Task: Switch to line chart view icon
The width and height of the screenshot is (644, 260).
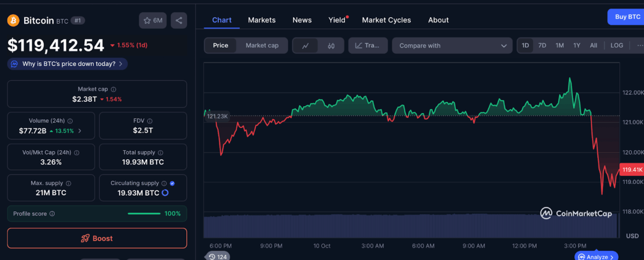Action: [x=305, y=46]
